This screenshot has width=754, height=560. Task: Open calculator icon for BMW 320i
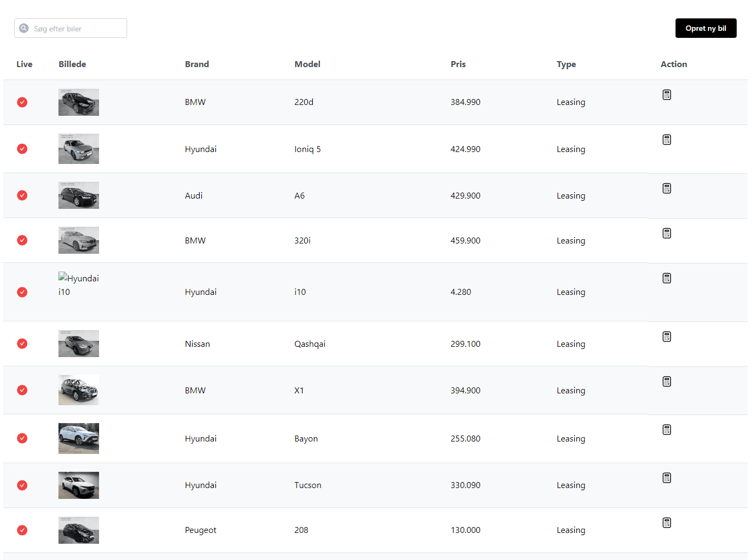(667, 233)
